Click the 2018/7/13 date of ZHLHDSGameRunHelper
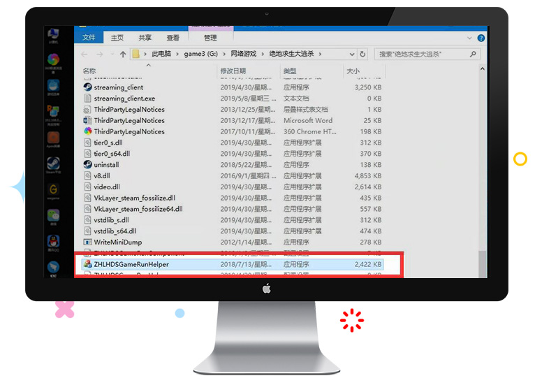The image size is (535, 392). click(x=246, y=264)
